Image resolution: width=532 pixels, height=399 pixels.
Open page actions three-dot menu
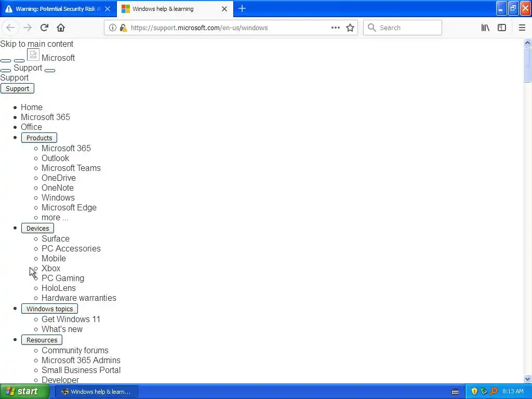[335, 28]
